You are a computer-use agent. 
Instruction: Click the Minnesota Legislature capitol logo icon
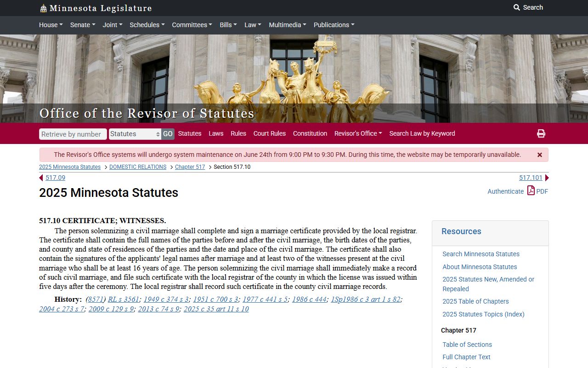(x=43, y=8)
